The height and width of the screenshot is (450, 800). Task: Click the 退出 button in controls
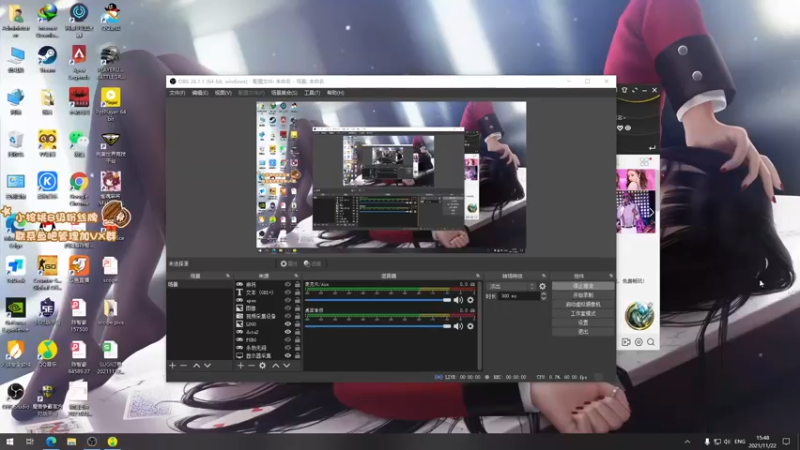[x=583, y=332]
